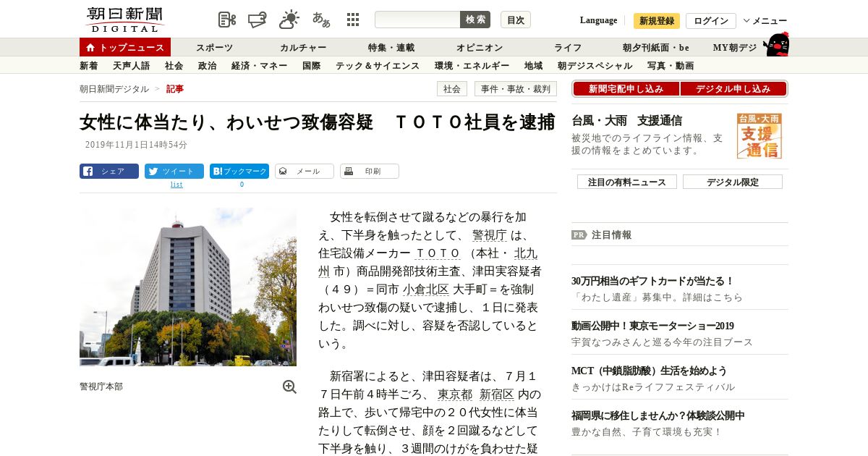Viewport: 868px width, 456px height.
Task: Select テック&サイエンス in the sub navigation
Action: (x=378, y=66)
